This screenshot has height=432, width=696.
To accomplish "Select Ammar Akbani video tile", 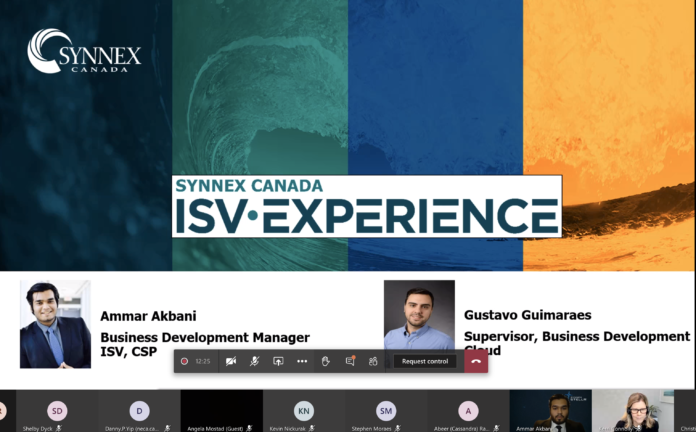I will tap(550, 411).
